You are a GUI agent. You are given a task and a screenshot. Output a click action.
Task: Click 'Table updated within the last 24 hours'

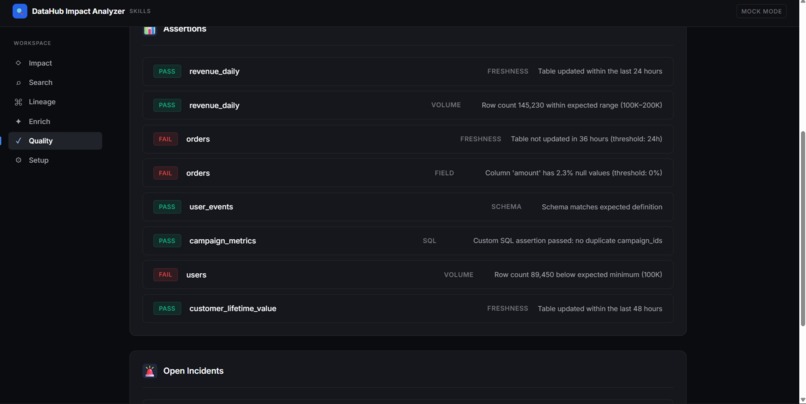pyautogui.click(x=600, y=71)
